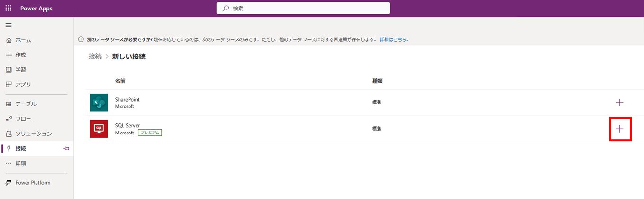The image size is (644, 199).
Task: Click the 作成 plus icon
Action: coord(9,55)
